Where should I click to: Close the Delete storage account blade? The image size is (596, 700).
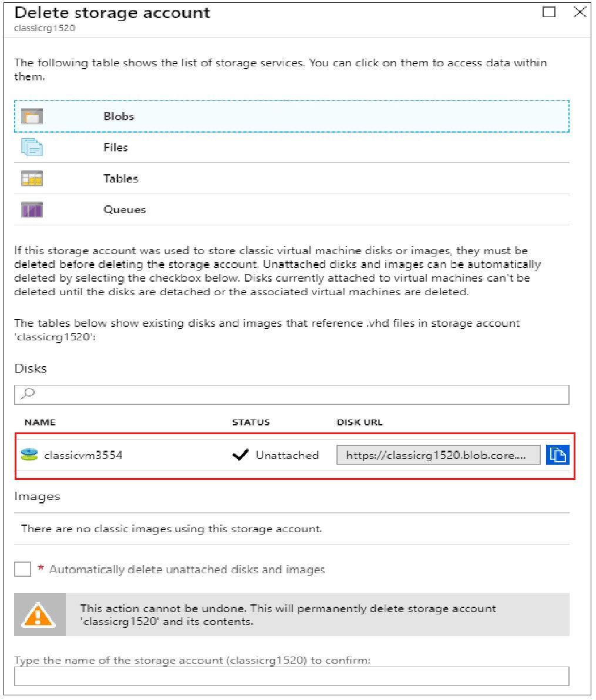coord(581,12)
